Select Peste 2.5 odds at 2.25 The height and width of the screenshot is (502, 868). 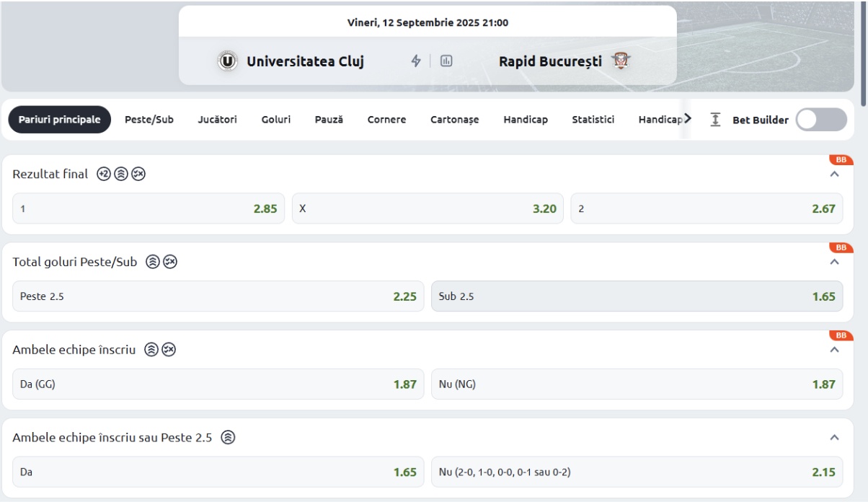tap(218, 296)
